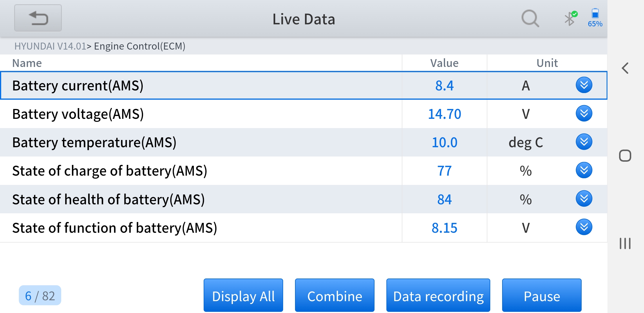
Task: Select the Battery voltage(AMS) row
Action: click(x=200, y=114)
